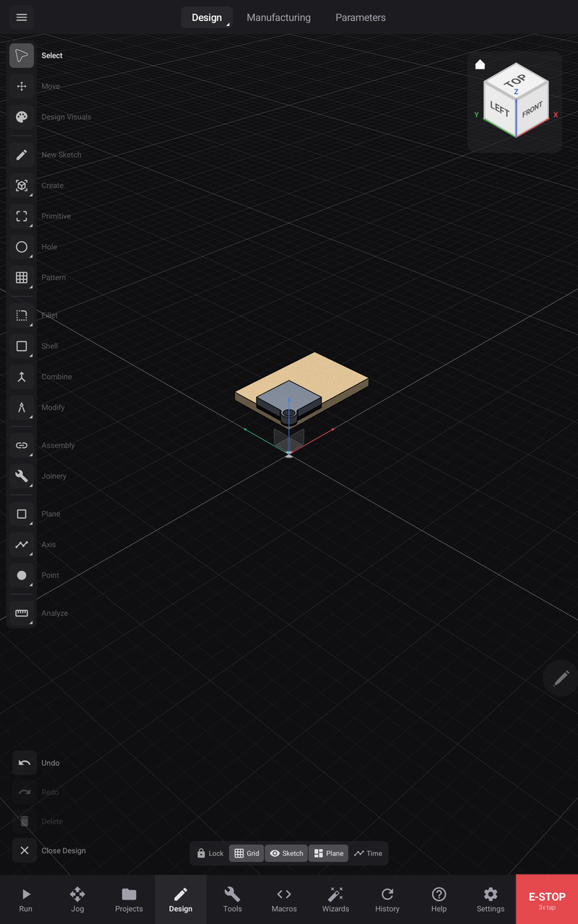Choose the Move tool
578x924 pixels.
tap(22, 87)
